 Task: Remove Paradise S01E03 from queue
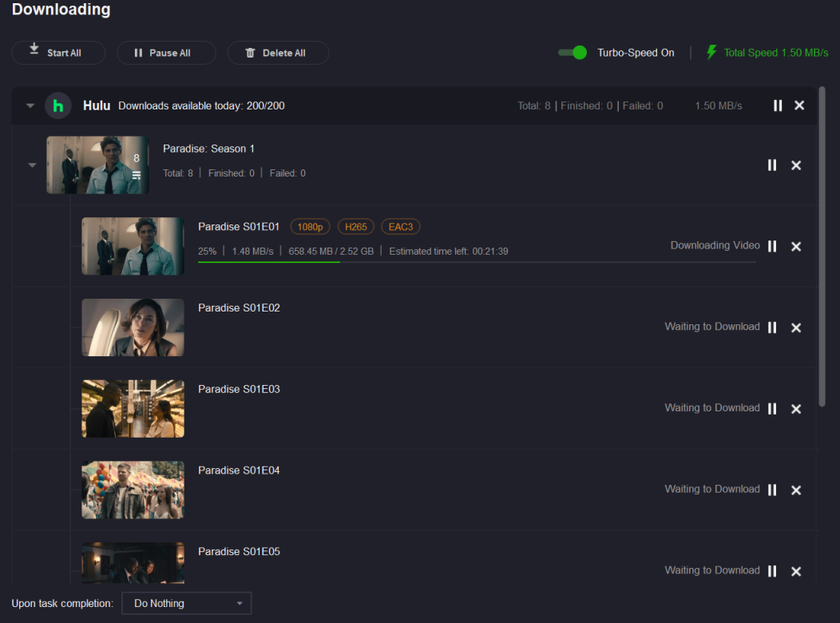click(x=796, y=409)
